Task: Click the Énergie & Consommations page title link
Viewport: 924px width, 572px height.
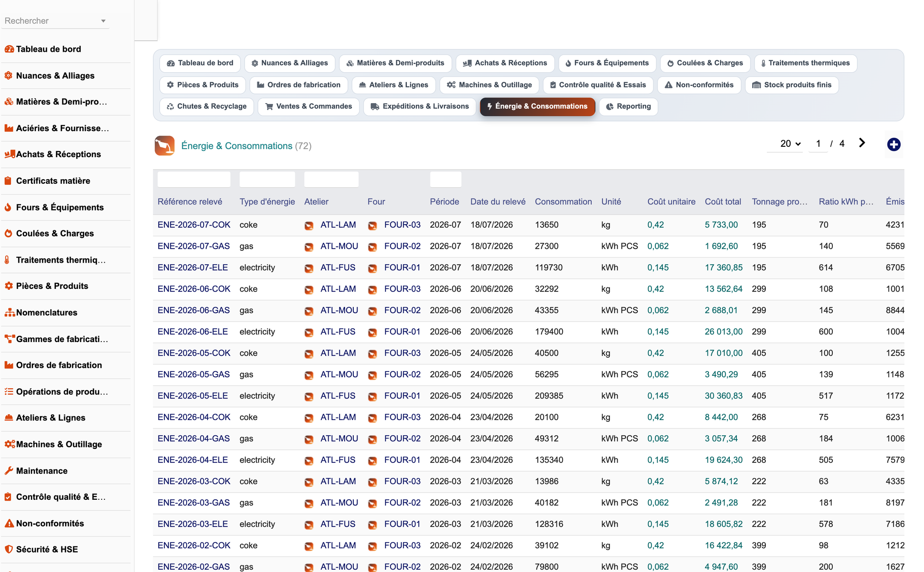Action: [x=236, y=146]
